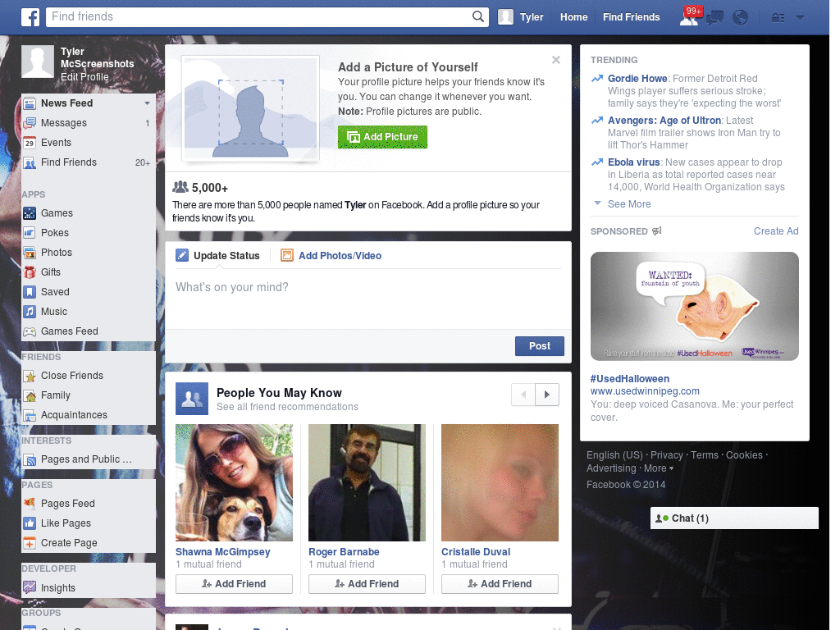Click the Edit Profile link
Screen dimensions: 840x630
84,77
